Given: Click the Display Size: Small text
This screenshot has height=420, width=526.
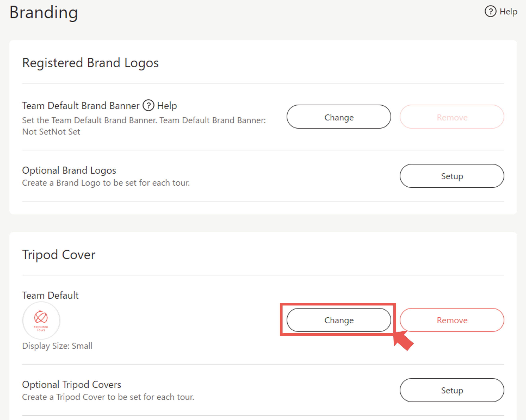Looking at the screenshot, I should [57, 346].
